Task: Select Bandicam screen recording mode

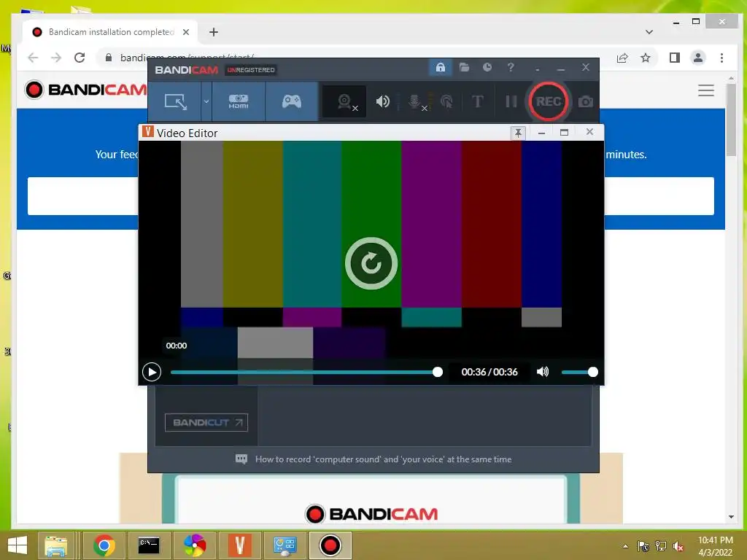Action: click(175, 101)
